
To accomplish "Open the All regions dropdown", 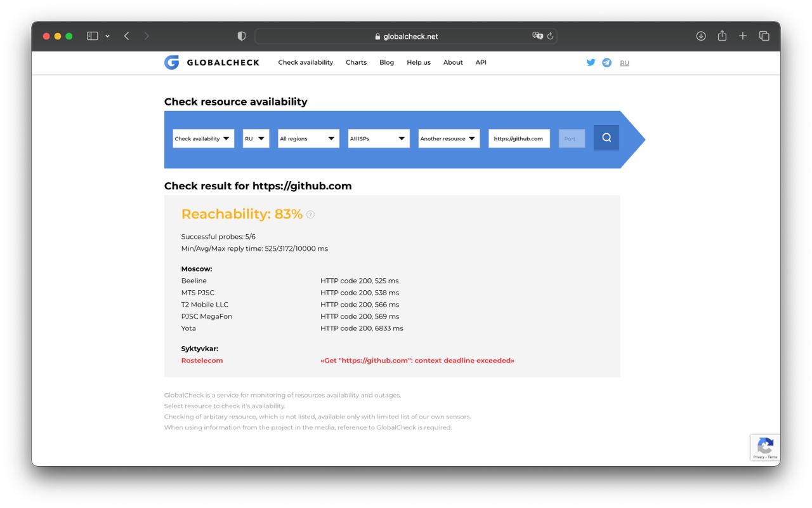I will click(308, 138).
